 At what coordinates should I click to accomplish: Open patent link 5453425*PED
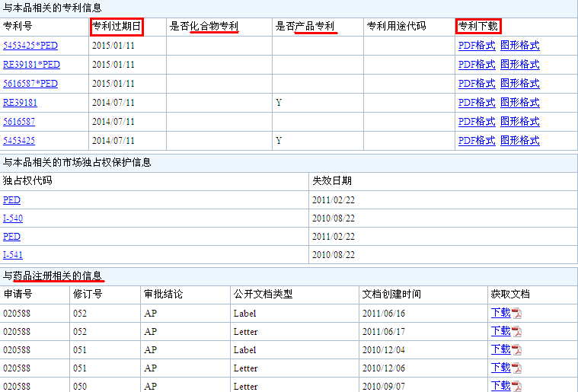click(x=30, y=46)
